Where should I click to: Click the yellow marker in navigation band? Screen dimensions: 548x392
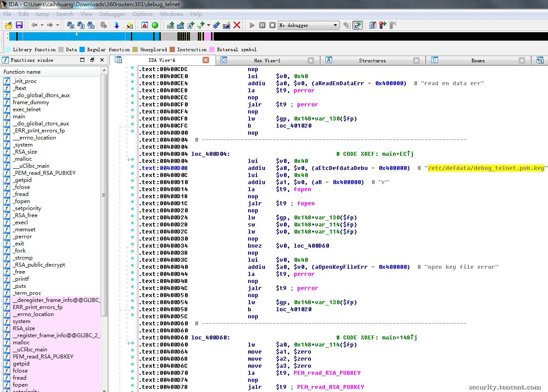[76, 34]
